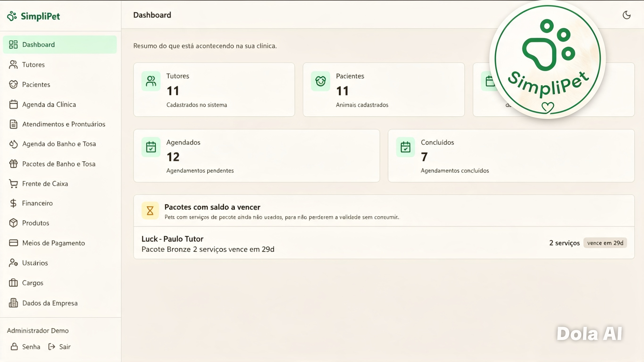This screenshot has width=644, height=362.
Task: Click the Senha padlock icon
Action: [x=14, y=346]
